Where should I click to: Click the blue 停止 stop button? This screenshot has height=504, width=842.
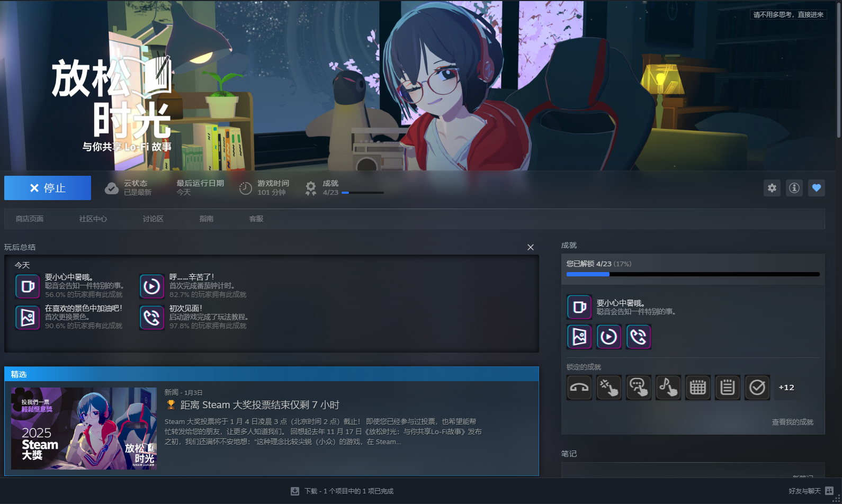point(48,188)
